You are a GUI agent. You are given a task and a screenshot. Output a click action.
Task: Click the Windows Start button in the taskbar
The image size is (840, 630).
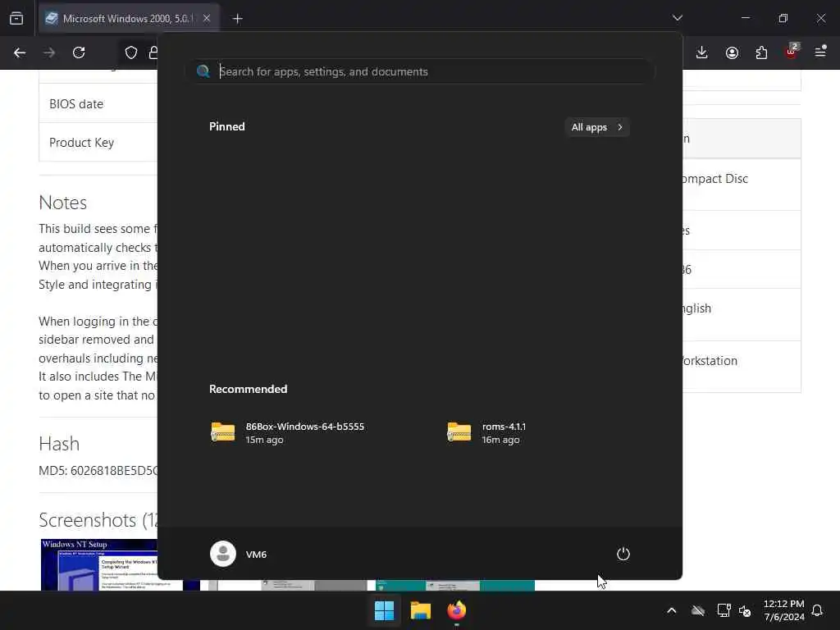384,610
